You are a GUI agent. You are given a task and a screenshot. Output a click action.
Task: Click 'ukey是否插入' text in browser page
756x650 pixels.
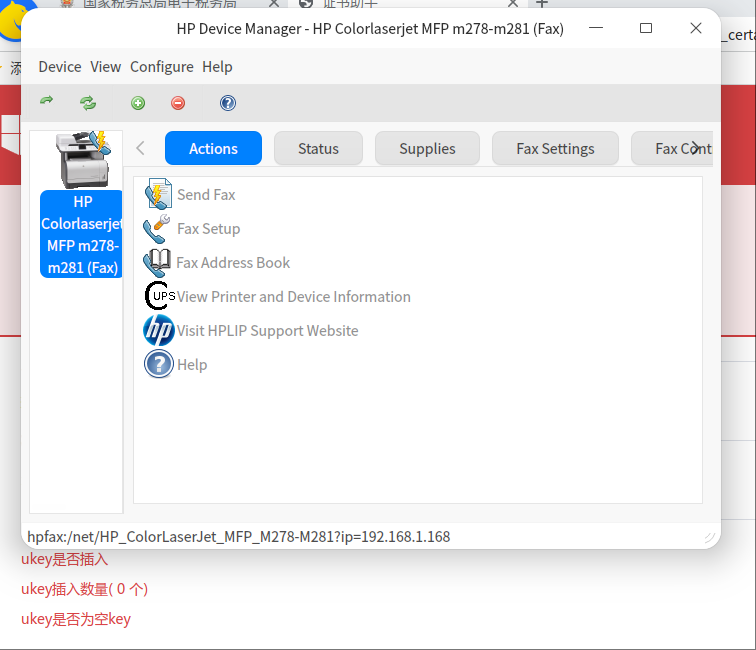coord(65,559)
